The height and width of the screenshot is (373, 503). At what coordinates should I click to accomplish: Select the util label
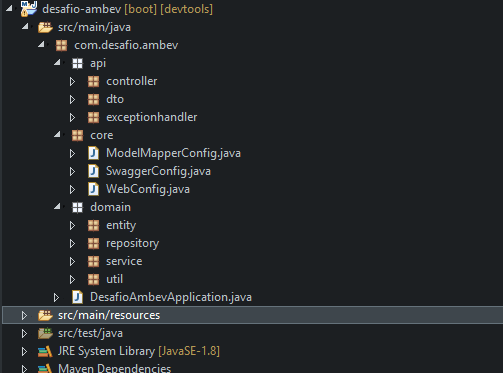point(114,279)
